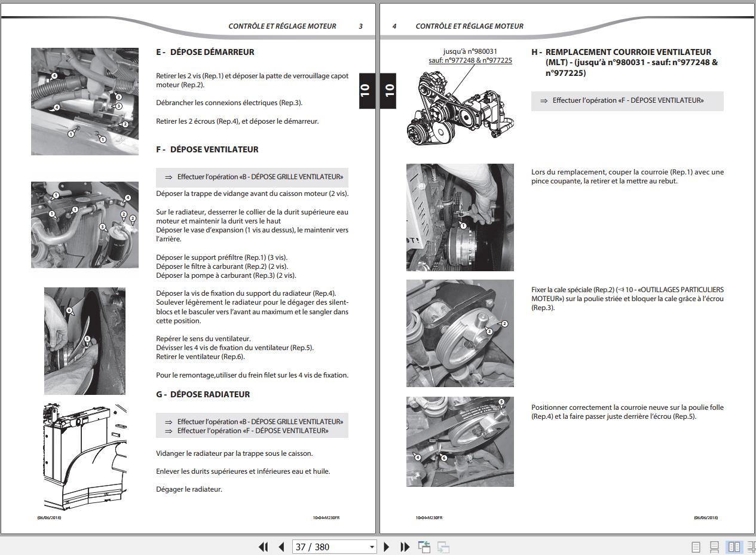This screenshot has width=756, height=555.
Task: Click the text Vidanger le radiateur par la trappe
Action: click(234, 453)
